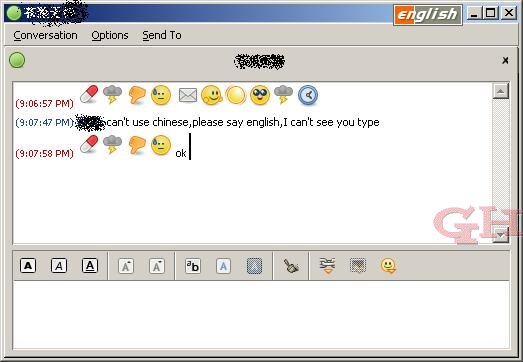Click the scrollbar down arrow
The height and width of the screenshot is (362, 523).
click(x=501, y=235)
